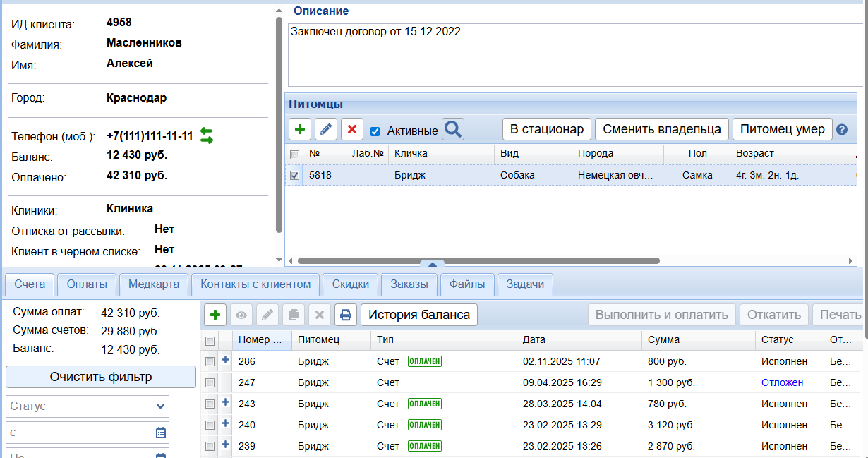Tick checkbox for invoice 247
The width and height of the screenshot is (868, 458).
point(210,382)
